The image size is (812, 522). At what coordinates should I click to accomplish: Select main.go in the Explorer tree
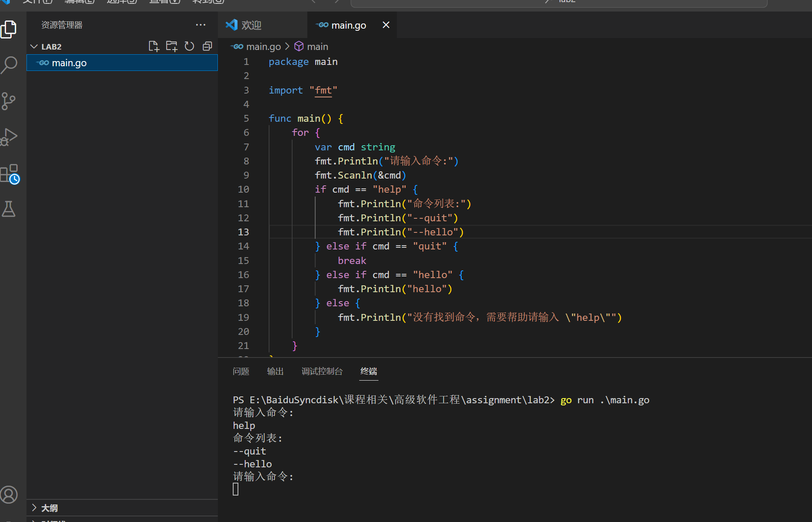click(69, 62)
